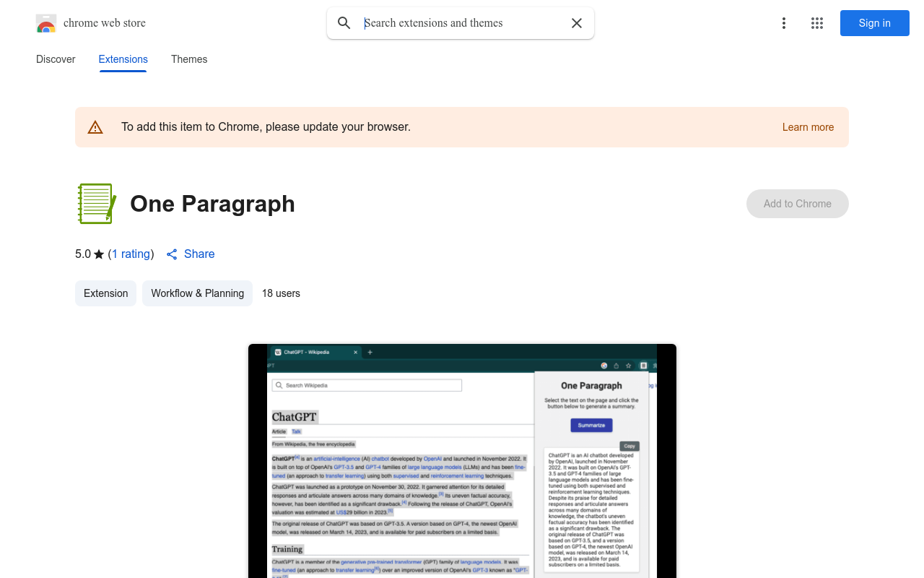
Task: Open the Workflow & Planning category
Action: coord(197,293)
